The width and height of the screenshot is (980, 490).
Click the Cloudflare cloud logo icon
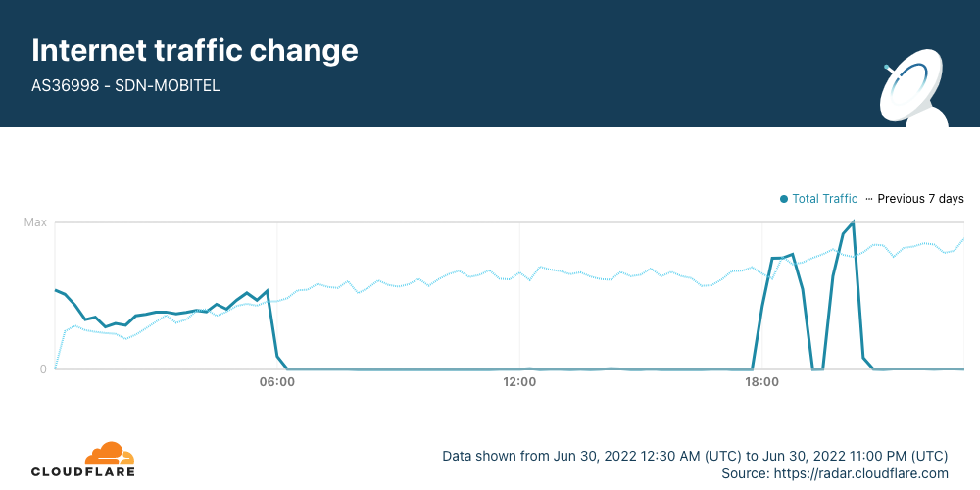(x=110, y=453)
